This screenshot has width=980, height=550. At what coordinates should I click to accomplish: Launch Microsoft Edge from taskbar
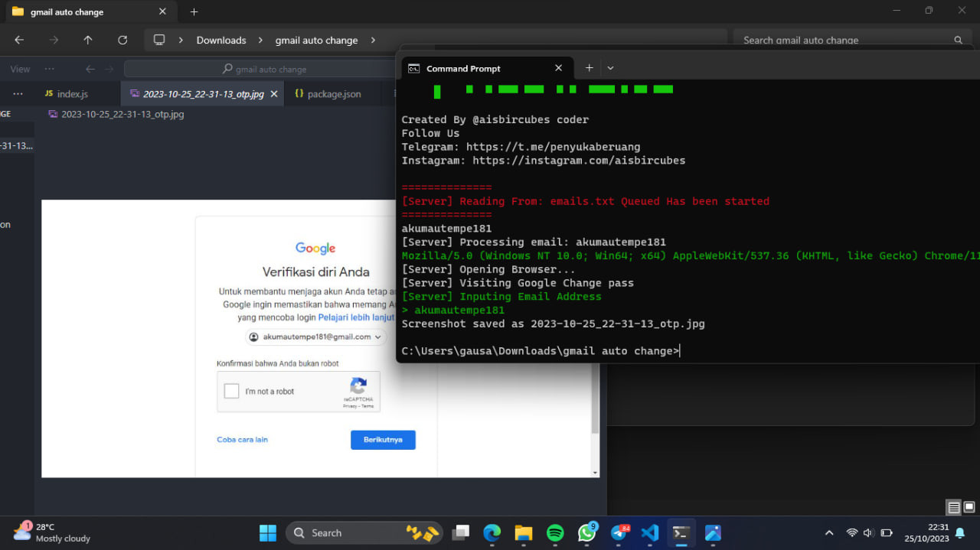click(492, 532)
